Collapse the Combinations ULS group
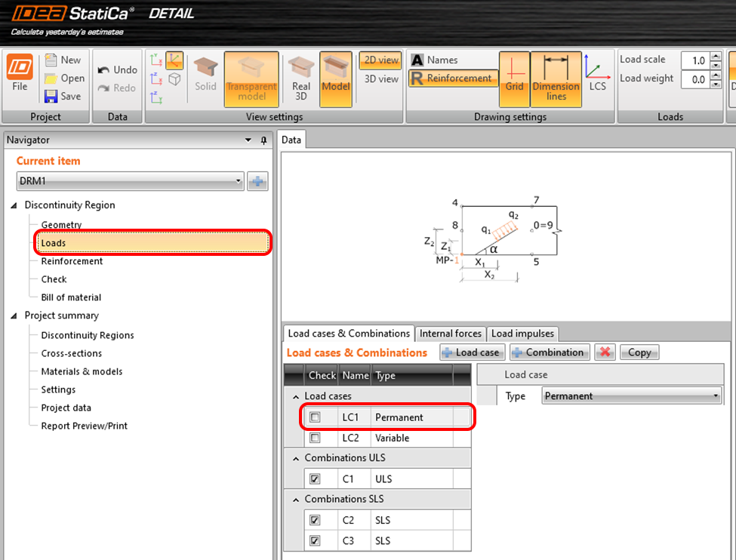 [x=295, y=458]
